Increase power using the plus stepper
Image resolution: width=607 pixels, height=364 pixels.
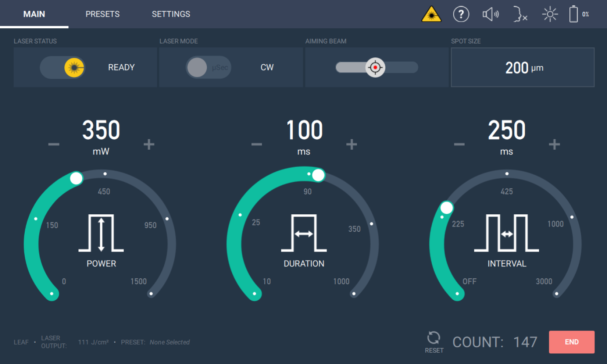coord(149,144)
